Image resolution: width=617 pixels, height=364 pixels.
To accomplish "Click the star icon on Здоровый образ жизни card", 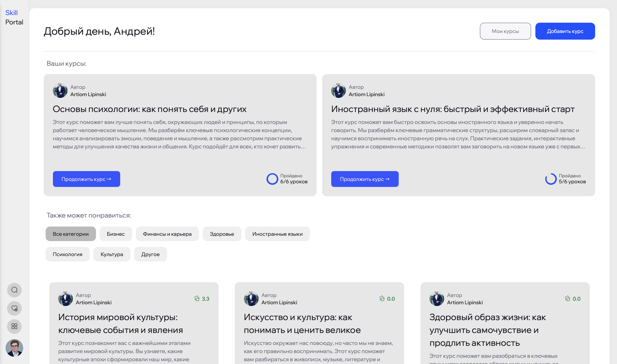I will 568,299.
